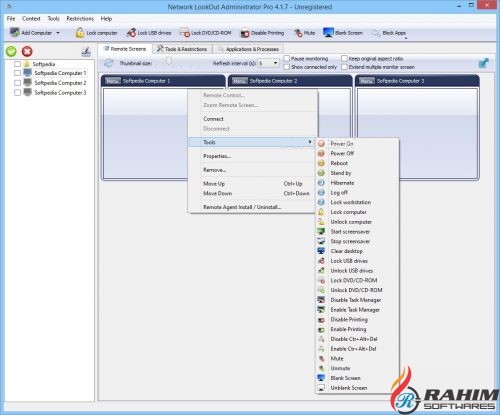
Task: Toggle Keep original aspect ratio checkbox
Action: [344, 58]
